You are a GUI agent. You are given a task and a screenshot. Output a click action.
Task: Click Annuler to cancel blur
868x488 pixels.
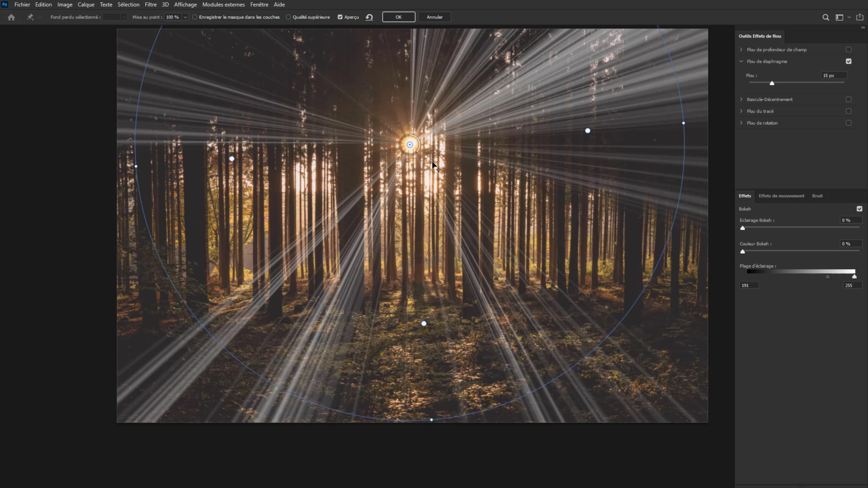pos(434,17)
